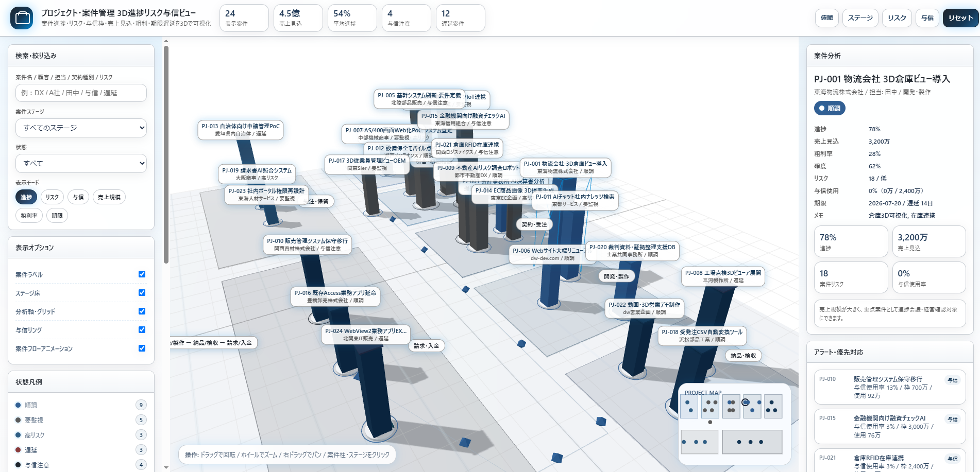Image resolution: width=980 pixels, height=472 pixels.
Task: Click the left panel scrollbar
Action: coord(166,154)
